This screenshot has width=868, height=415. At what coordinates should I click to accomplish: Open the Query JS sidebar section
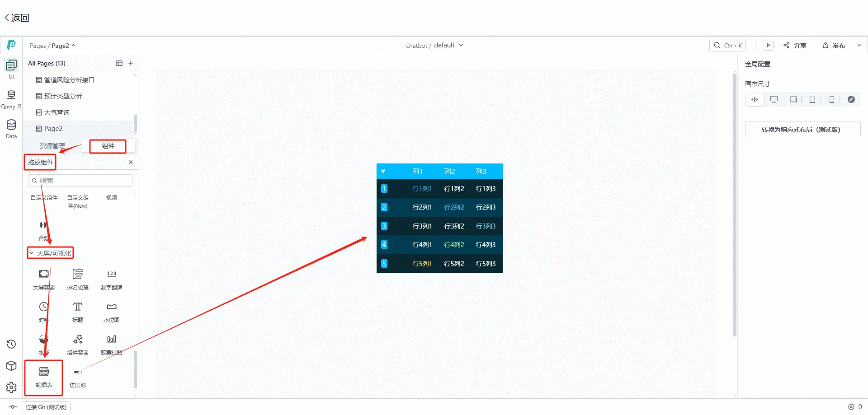(11, 99)
